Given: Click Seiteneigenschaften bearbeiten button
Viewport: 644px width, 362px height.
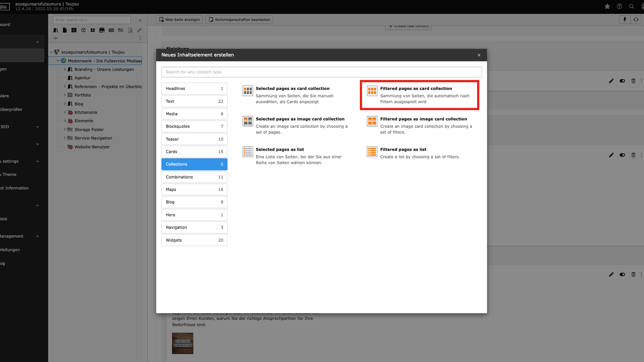Looking at the screenshot, I should point(239,20).
